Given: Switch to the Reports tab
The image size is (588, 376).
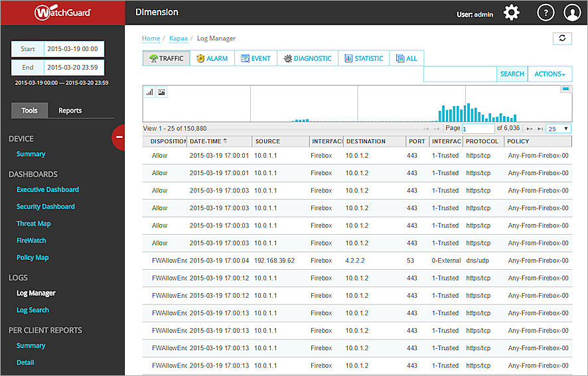Looking at the screenshot, I should coord(70,111).
